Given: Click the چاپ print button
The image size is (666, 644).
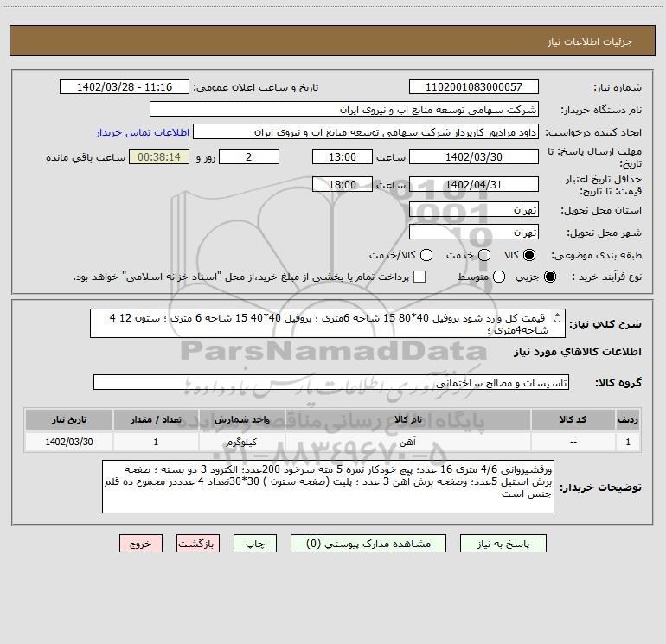Looking at the screenshot, I should [255, 544].
